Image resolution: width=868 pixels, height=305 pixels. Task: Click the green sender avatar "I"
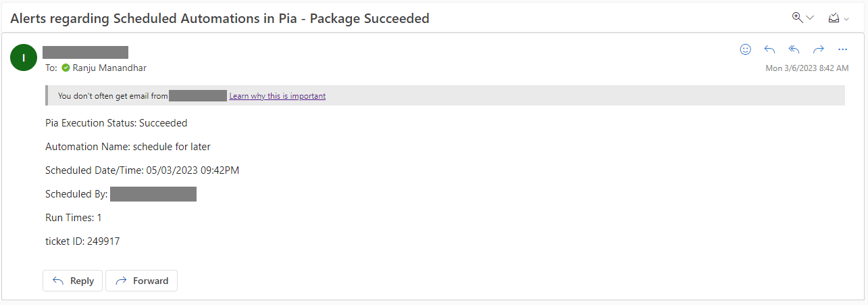pyautogui.click(x=24, y=57)
